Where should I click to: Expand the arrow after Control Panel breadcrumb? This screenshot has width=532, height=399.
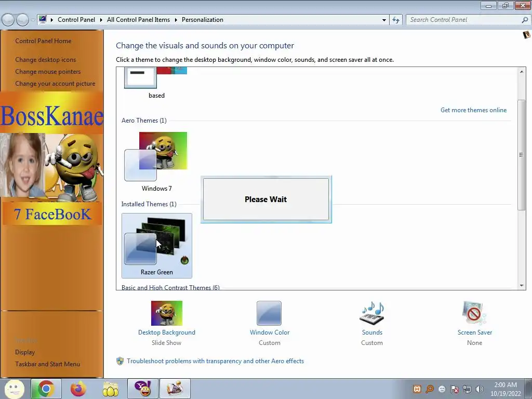pos(101,20)
